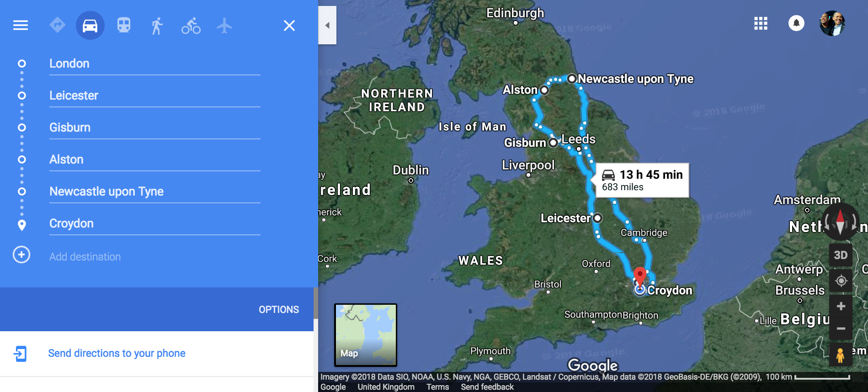
Task: Click Add destination plus icon
Action: 21,254
